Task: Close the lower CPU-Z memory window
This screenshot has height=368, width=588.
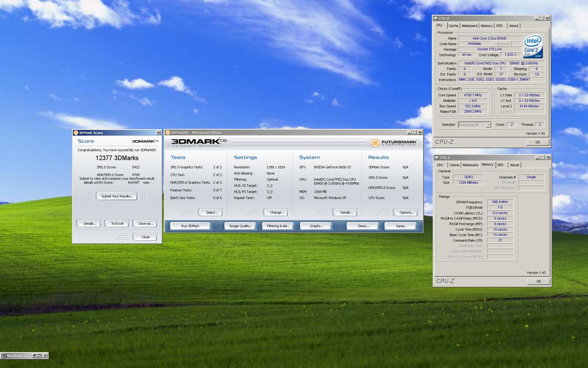Action: tap(548, 158)
